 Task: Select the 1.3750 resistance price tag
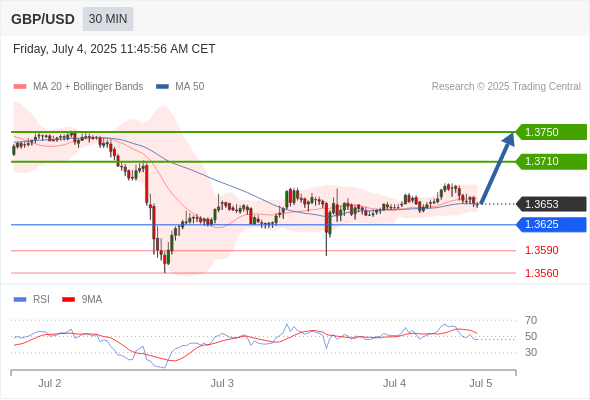551,132
